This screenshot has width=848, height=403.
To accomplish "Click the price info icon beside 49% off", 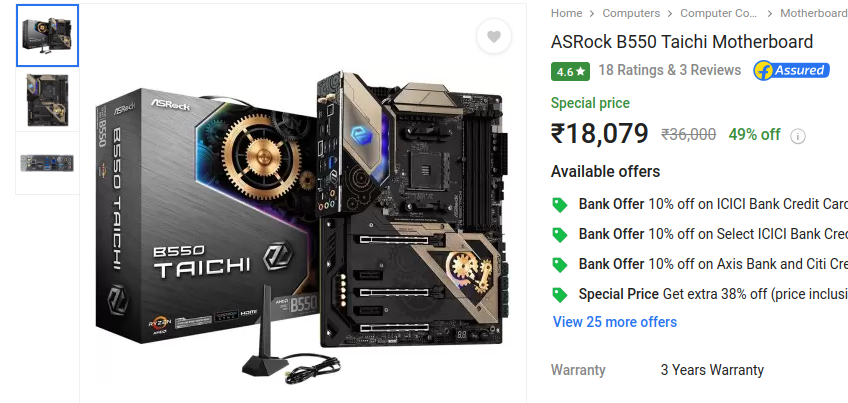I will coord(798,136).
